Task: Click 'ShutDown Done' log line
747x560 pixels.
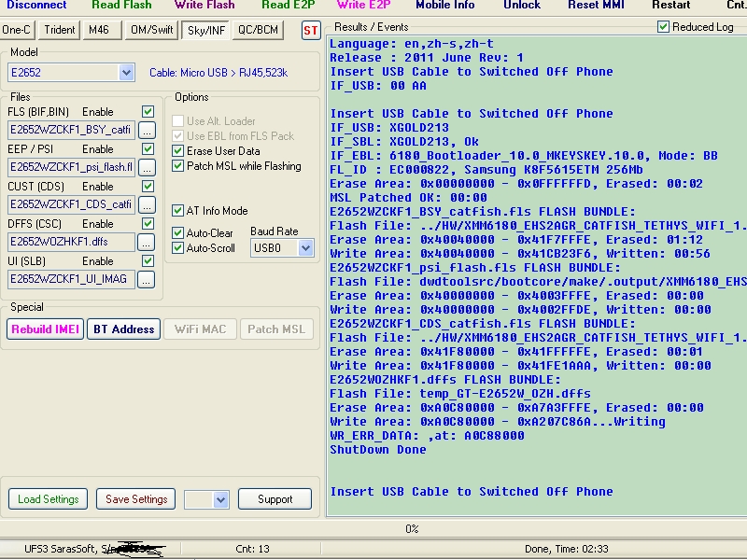Action: click(x=378, y=450)
